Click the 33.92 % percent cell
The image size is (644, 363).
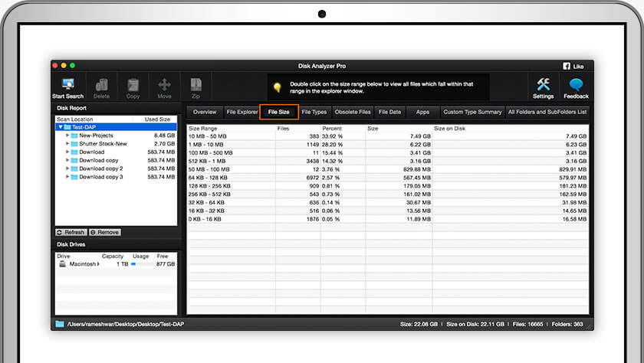pos(332,136)
